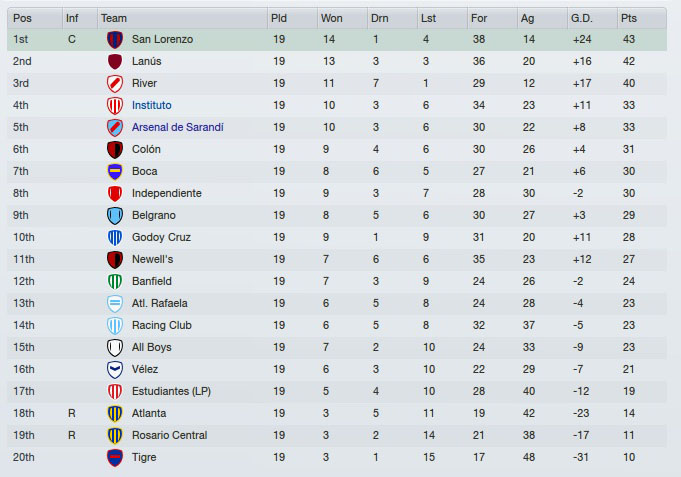Click the Racing Club badge icon

[114, 326]
